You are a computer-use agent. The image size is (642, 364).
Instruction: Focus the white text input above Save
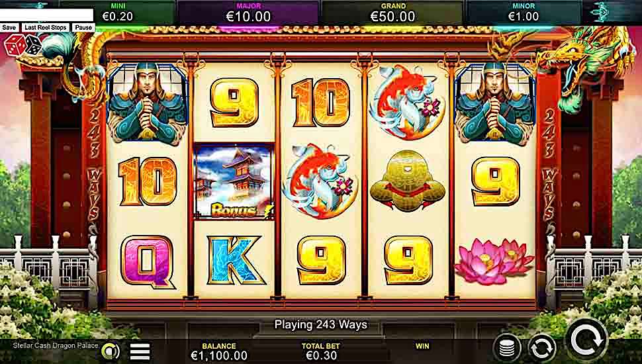click(47, 15)
